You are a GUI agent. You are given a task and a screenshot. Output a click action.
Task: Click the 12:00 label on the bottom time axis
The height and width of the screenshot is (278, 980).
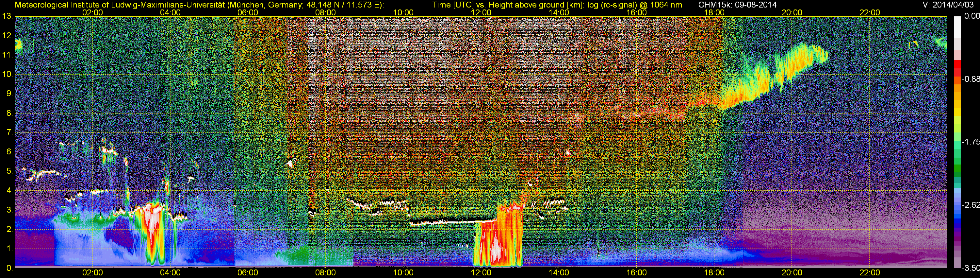pos(481,273)
